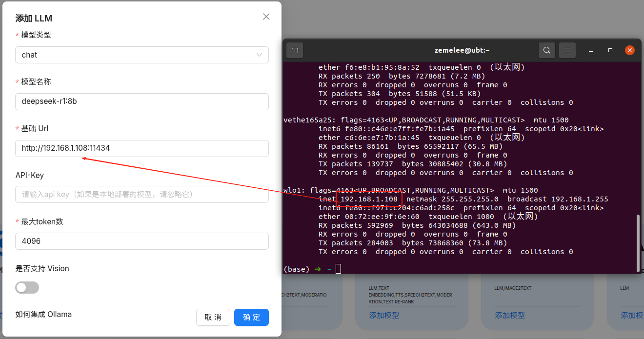The height and width of the screenshot is (339, 644).
Task: Maximize the terminal window
Action: [610, 50]
